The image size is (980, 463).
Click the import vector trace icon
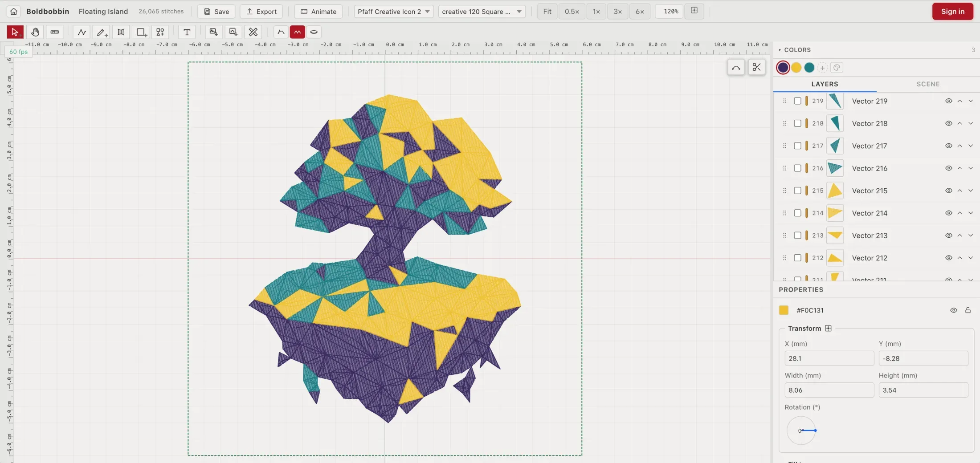point(233,32)
